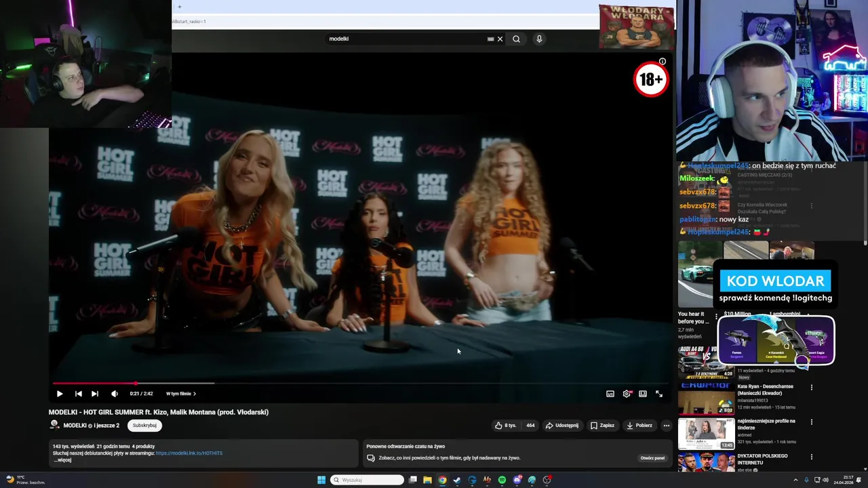Open the on-screen keyboard icon in search box

pyautogui.click(x=490, y=39)
